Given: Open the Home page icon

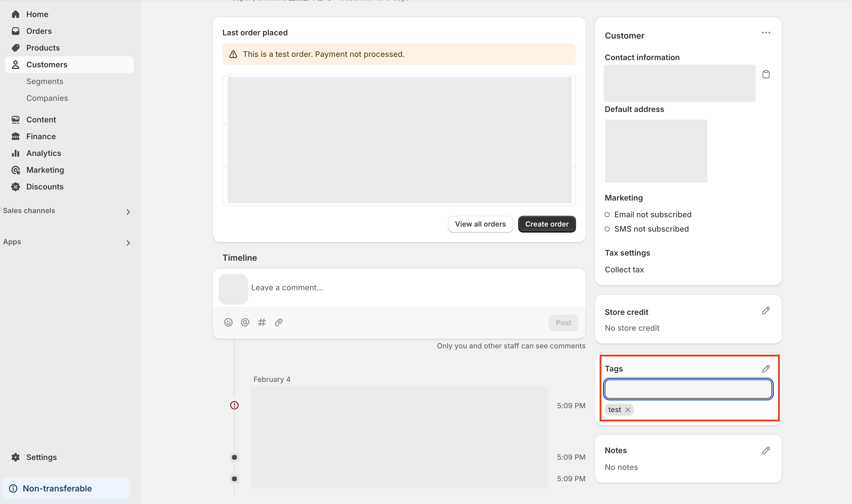Looking at the screenshot, I should [x=16, y=14].
